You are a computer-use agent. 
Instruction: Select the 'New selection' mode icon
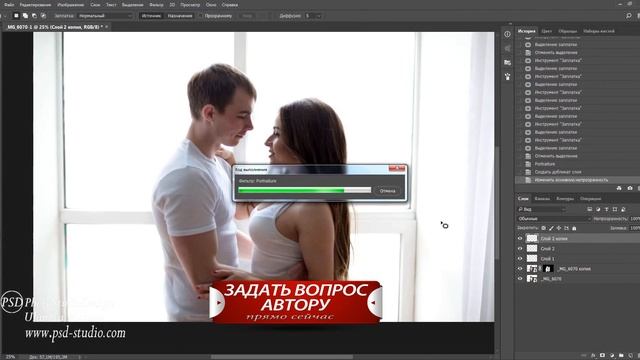16,16
